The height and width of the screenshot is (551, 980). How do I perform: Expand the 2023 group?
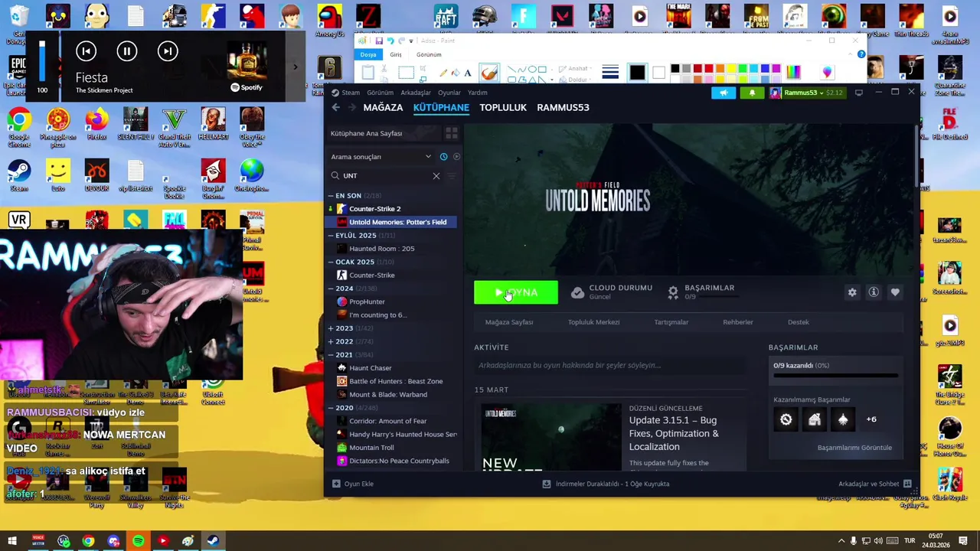click(x=331, y=328)
